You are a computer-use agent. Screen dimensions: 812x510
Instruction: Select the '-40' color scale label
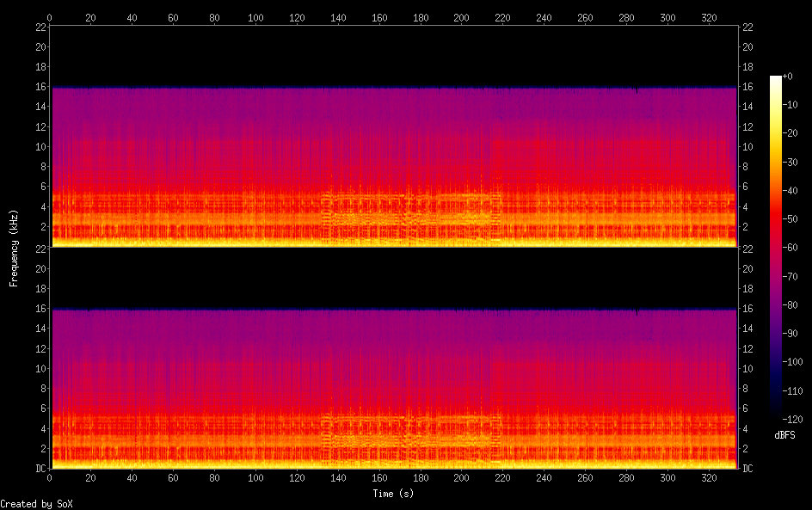click(x=790, y=191)
